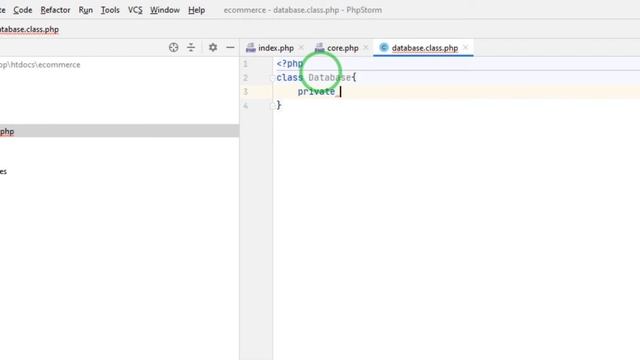Open the VCS menu
640x360 pixels.
coord(135,10)
